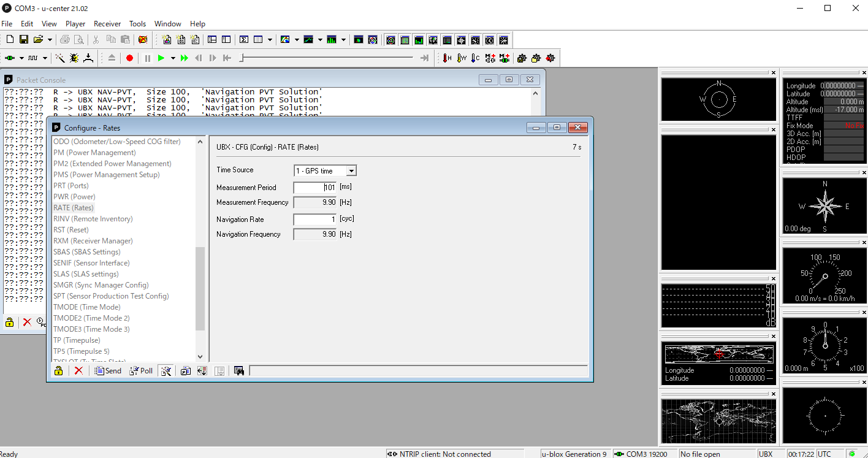
Task: Toggle the lock icon in Packet Console
Action: point(9,322)
